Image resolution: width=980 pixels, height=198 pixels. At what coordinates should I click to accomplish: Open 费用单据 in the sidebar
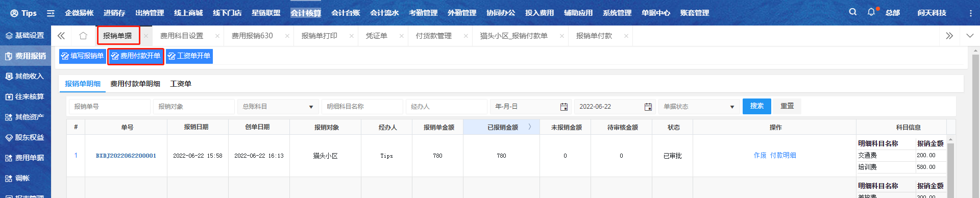click(x=26, y=158)
